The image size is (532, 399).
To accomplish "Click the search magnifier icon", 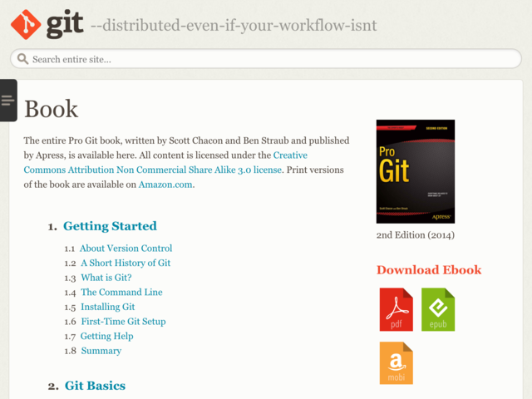I will tap(22, 59).
